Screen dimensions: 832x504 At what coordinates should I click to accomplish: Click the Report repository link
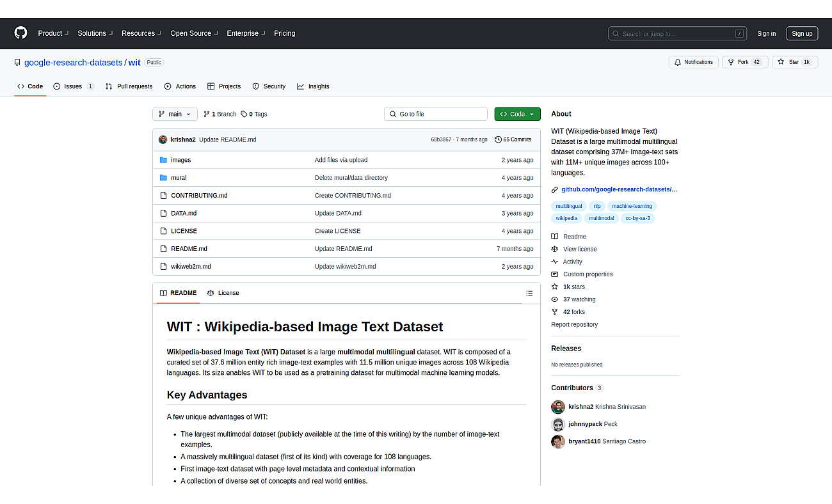pyautogui.click(x=575, y=325)
